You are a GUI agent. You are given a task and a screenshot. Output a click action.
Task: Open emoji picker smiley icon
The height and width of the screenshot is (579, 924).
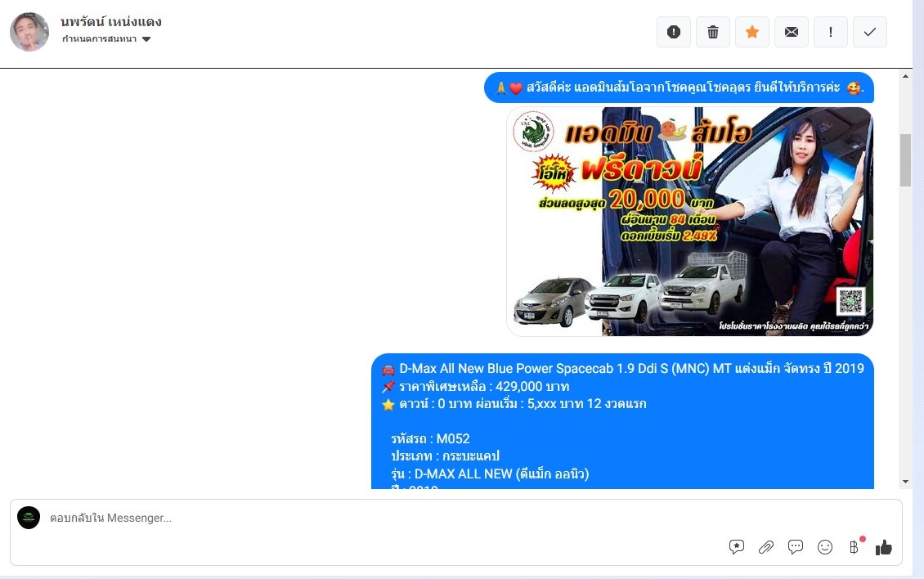(825, 547)
